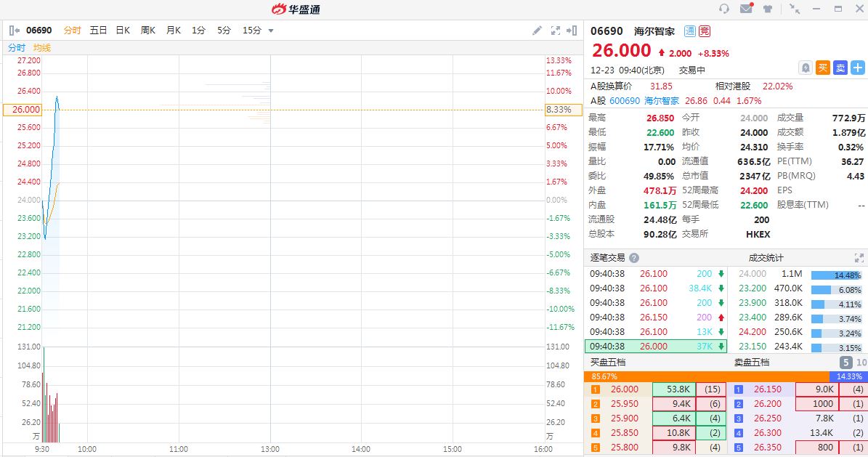Open the A-share 600690 link
This screenshot has width=868, height=457.
pos(625,101)
